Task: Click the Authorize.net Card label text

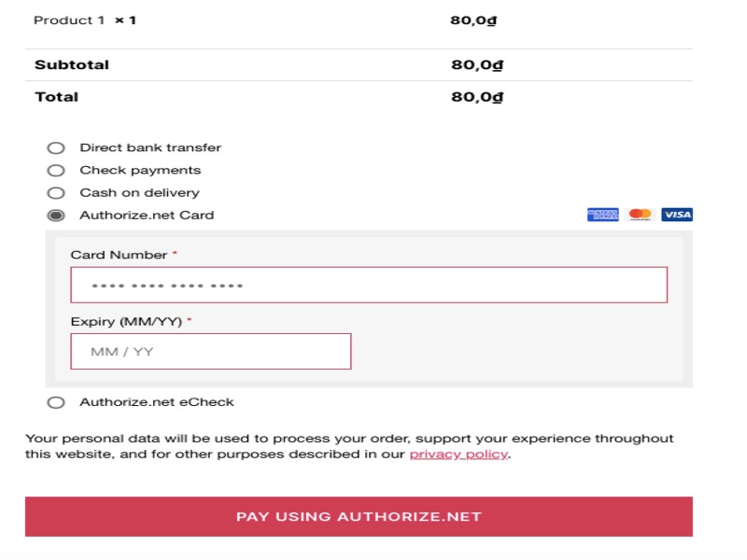Action: pos(147,216)
